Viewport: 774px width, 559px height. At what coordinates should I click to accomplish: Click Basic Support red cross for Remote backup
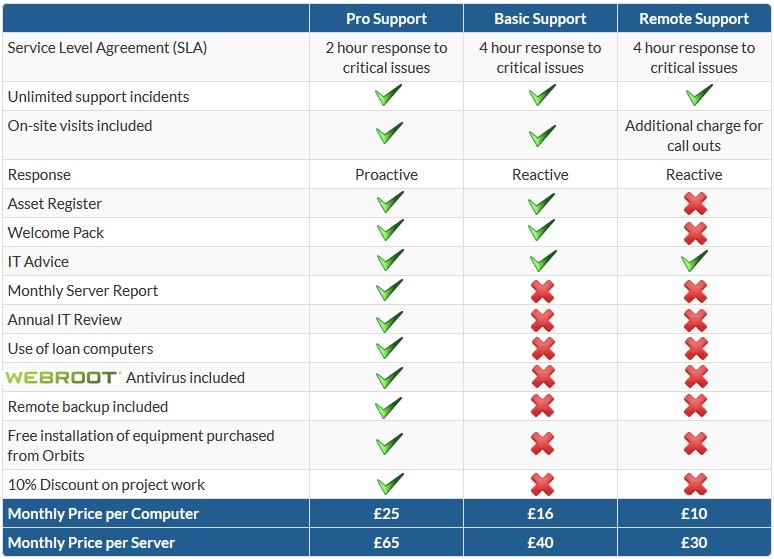coord(541,407)
